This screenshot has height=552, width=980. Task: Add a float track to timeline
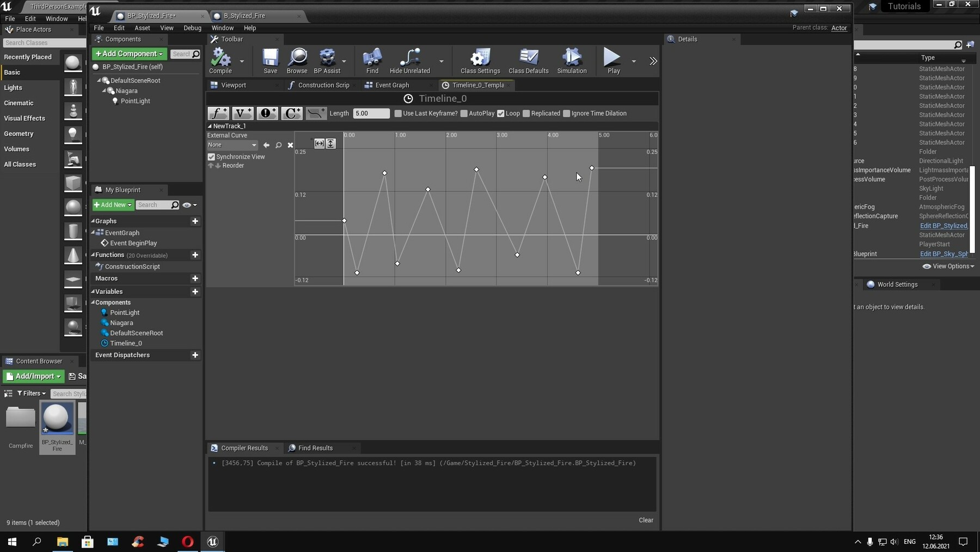218,113
